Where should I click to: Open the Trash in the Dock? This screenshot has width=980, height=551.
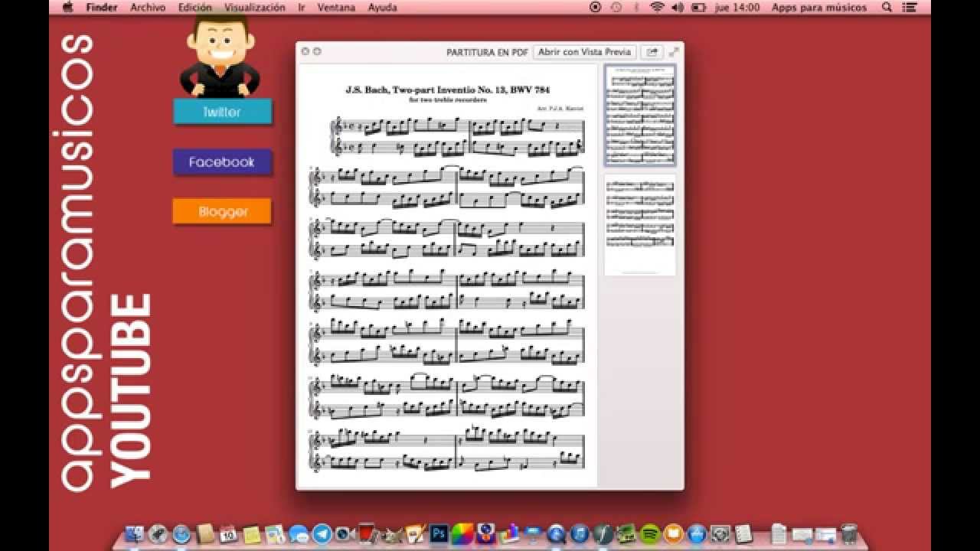849,534
